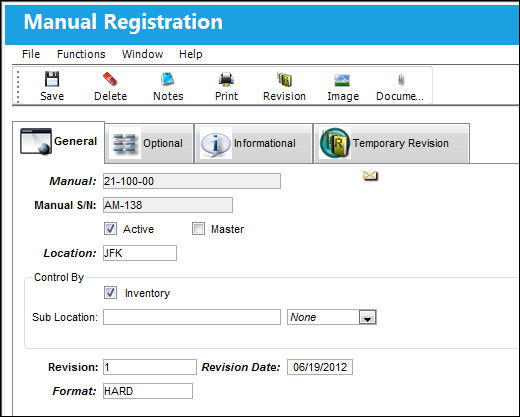
Task: Click the Delete eraser icon
Action: [110, 79]
